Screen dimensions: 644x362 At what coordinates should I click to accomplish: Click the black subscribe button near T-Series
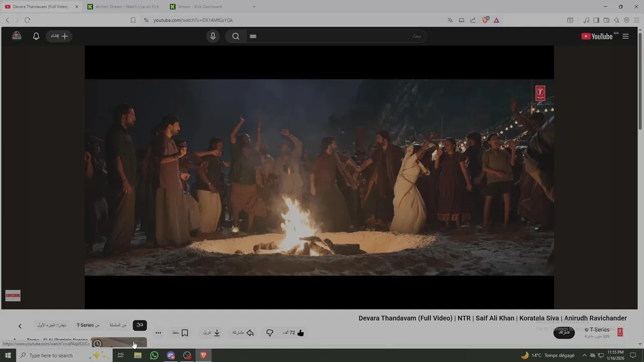pyautogui.click(x=564, y=332)
